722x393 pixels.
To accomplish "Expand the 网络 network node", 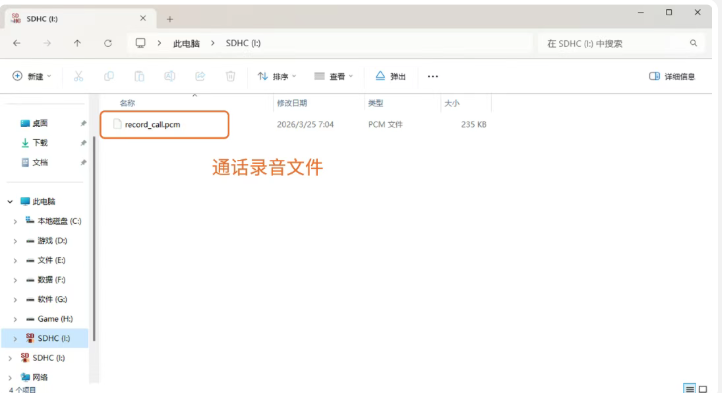I will (x=10, y=378).
